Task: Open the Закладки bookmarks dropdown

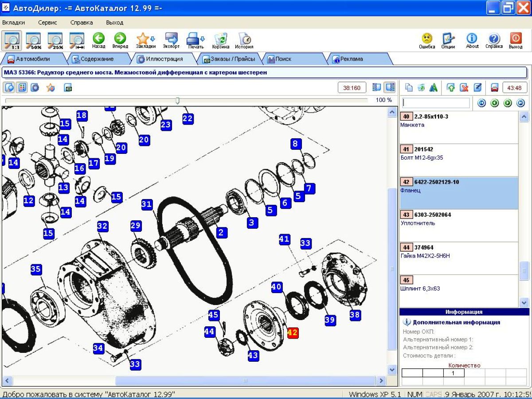Action: pyautogui.click(x=145, y=40)
